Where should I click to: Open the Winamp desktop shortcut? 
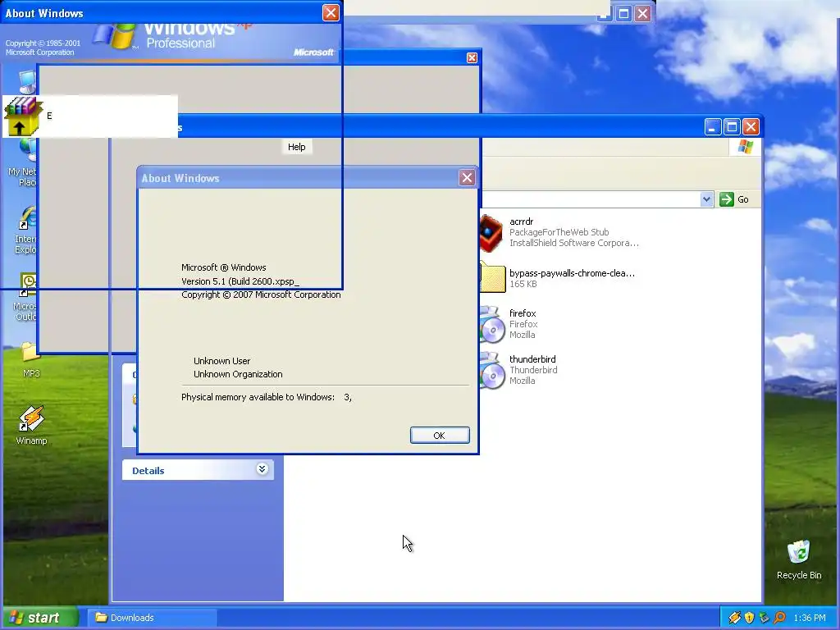click(x=31, y=419)
